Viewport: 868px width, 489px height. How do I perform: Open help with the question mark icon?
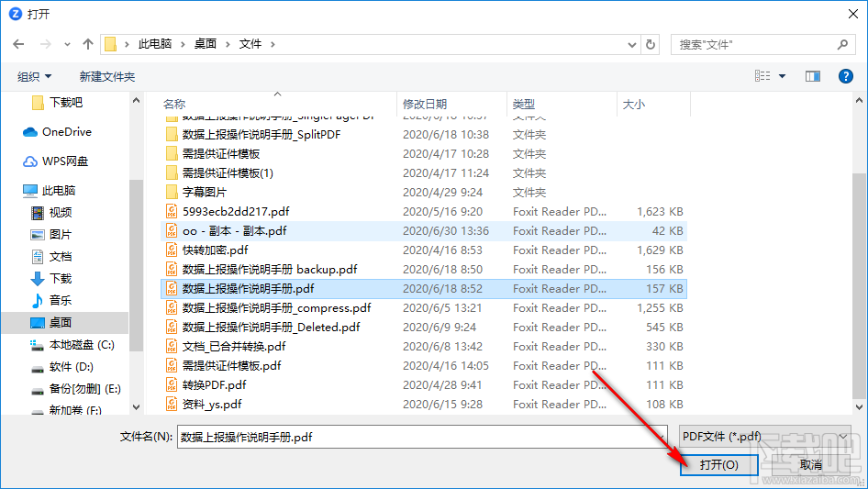coord(845,76)
